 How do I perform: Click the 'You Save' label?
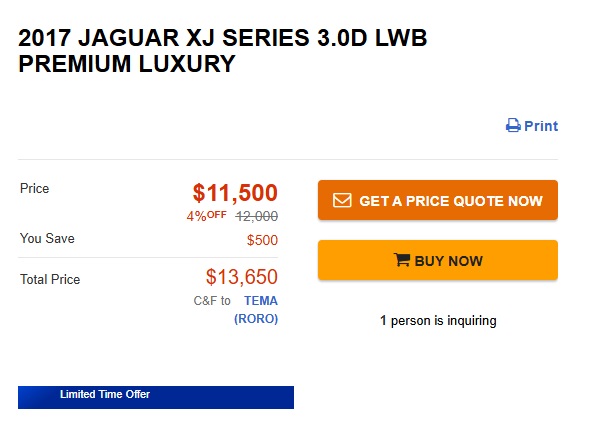[x=47, y=239]
